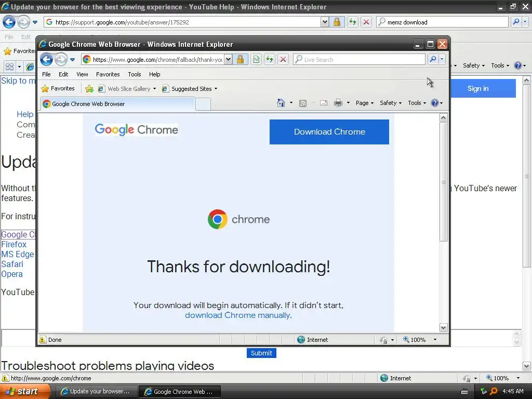Image resolution: width=532 pixels, height=399 pixels.
Task: Click the Submit button in back window
Action: tap(261, 353)
